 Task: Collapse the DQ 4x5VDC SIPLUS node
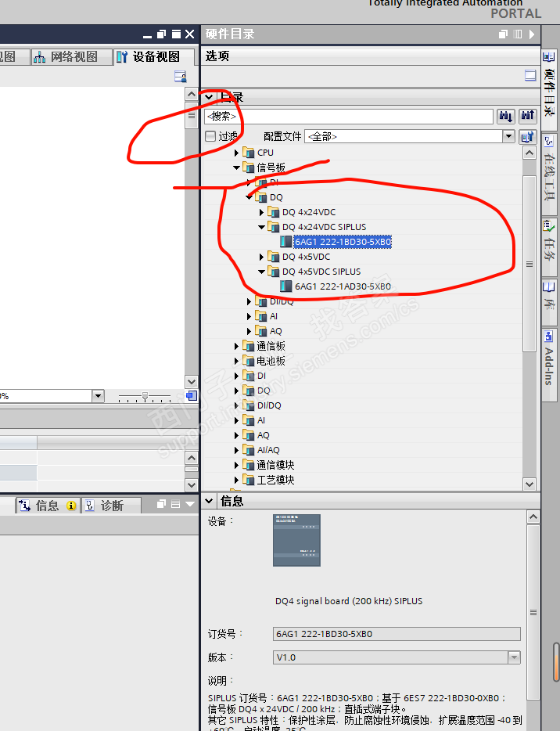[262, 272]
